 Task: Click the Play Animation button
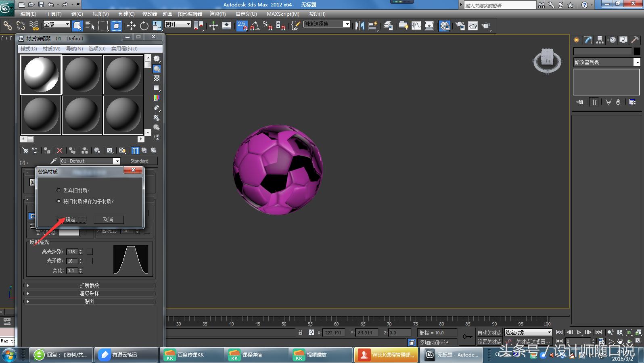[x=579, y=332]
